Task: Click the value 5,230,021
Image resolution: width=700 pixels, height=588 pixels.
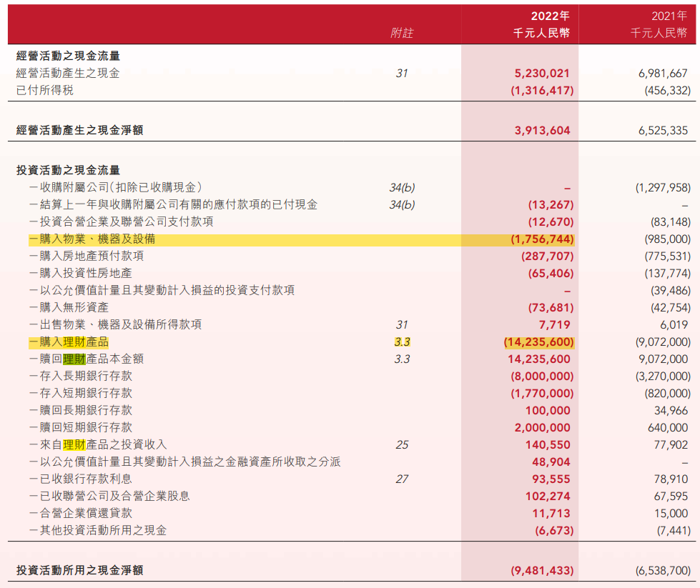Action: (x=542, y=73)
